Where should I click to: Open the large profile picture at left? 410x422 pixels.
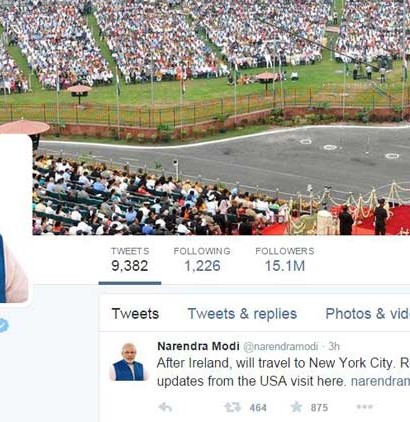[x=14, y=220]
